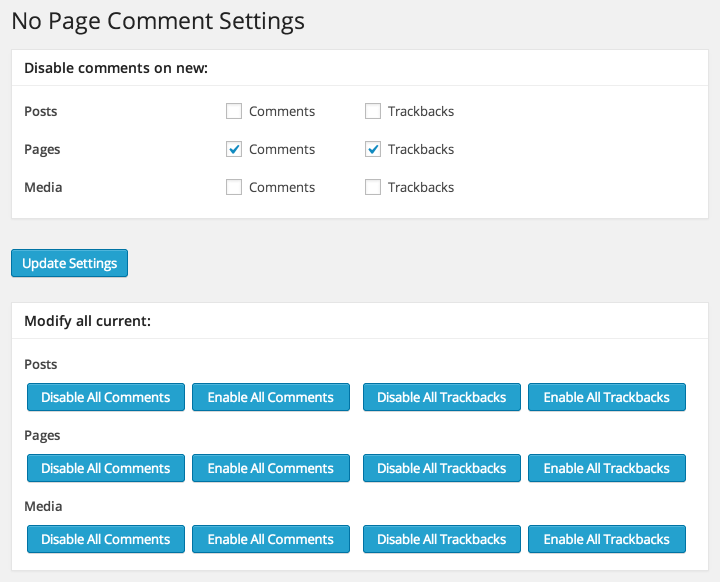This screenshot has height=582, width=720.
Task: Disable All Trackbacks on current Media
Action: pos(441,539)
